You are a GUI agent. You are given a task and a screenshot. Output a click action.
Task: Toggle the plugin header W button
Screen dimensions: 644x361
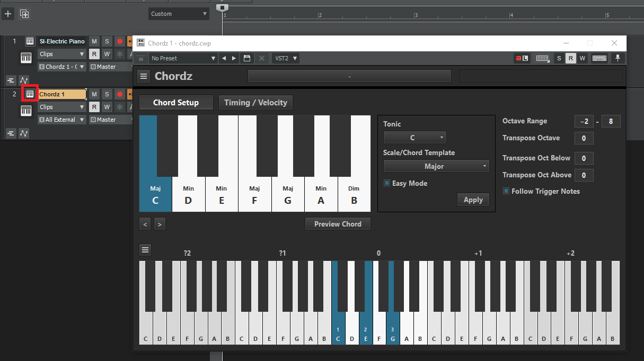(x=582, y=58)
